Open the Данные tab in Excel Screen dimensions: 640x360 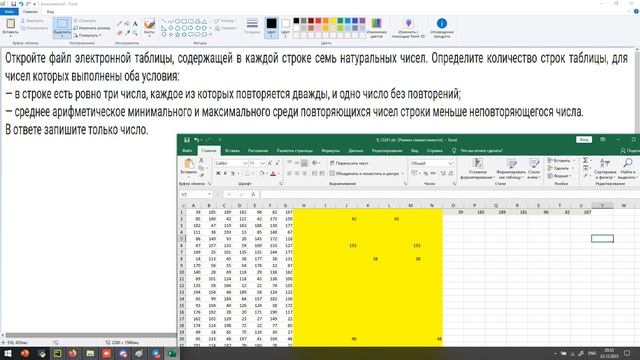[356, 151]
